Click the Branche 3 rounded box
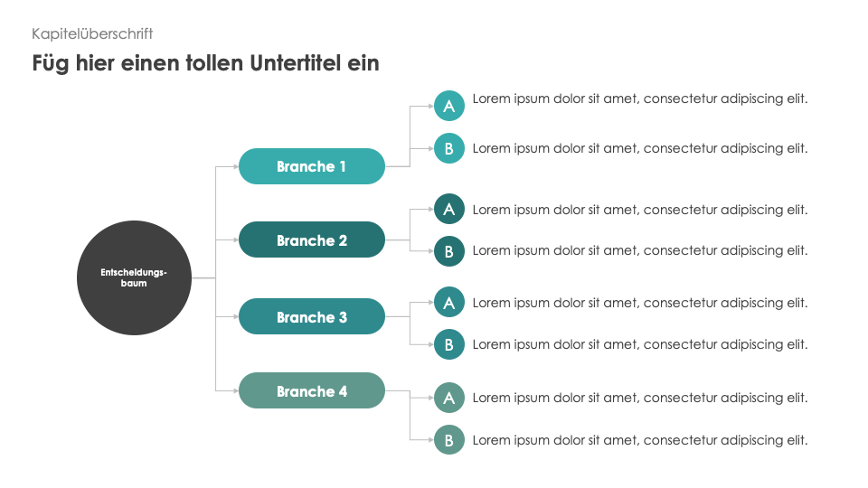868x488 pixels. (312, 316)
